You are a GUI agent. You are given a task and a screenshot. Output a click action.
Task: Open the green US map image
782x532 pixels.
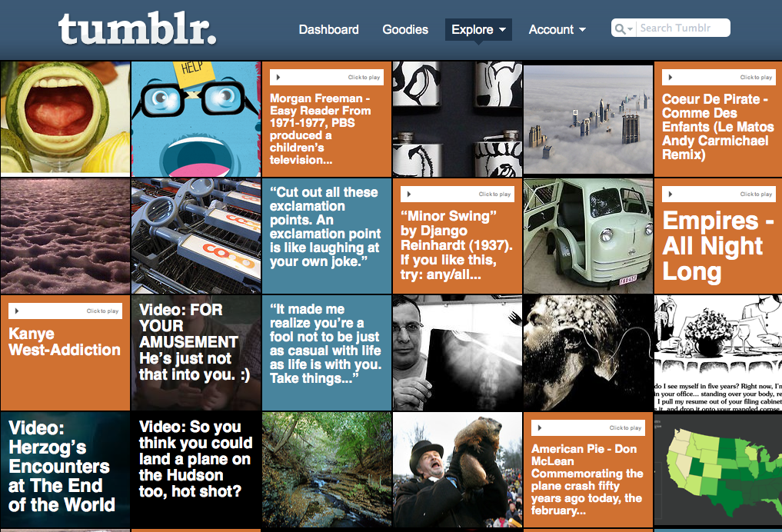click(x=718, y=470)
